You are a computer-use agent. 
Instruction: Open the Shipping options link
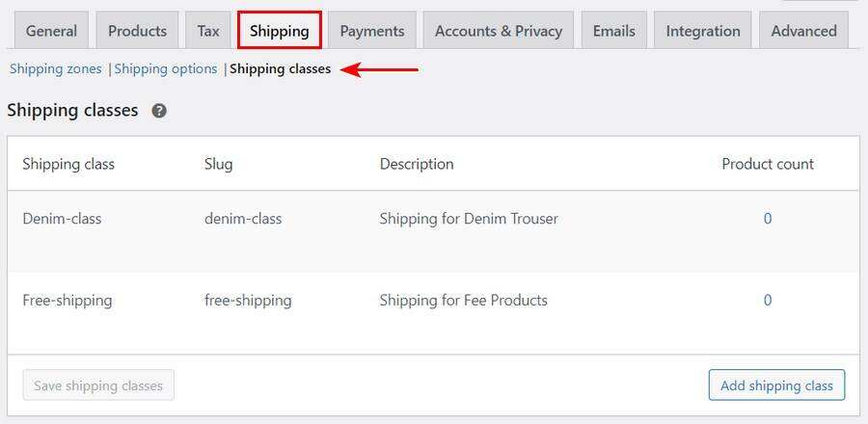(166, 69)
